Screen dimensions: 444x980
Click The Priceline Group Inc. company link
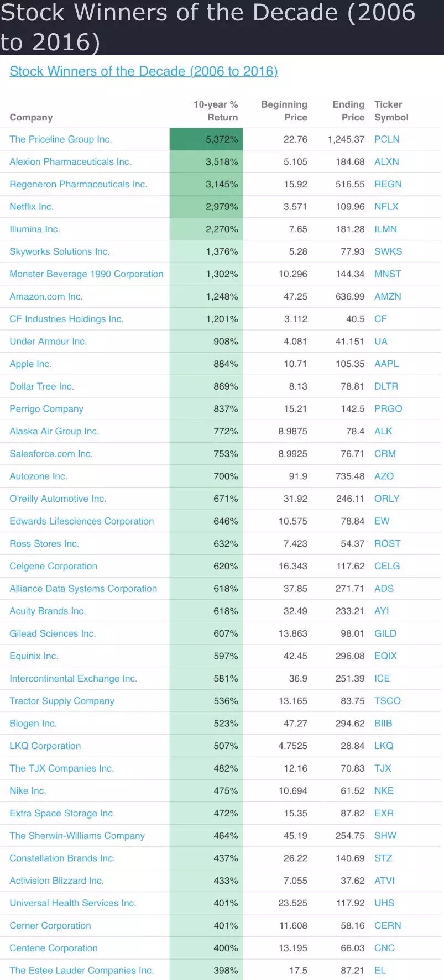pos(60,139)
